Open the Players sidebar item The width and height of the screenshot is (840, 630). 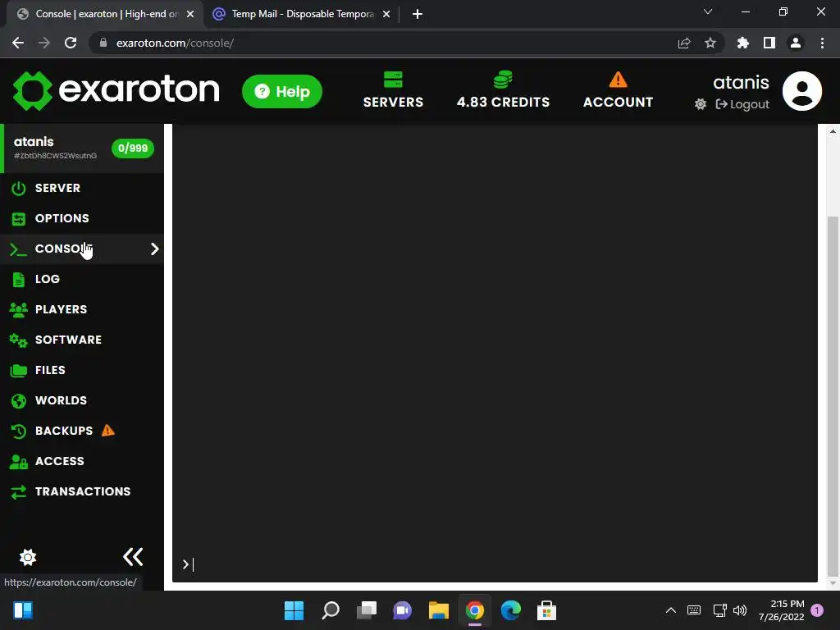click(x=82, y=309)
